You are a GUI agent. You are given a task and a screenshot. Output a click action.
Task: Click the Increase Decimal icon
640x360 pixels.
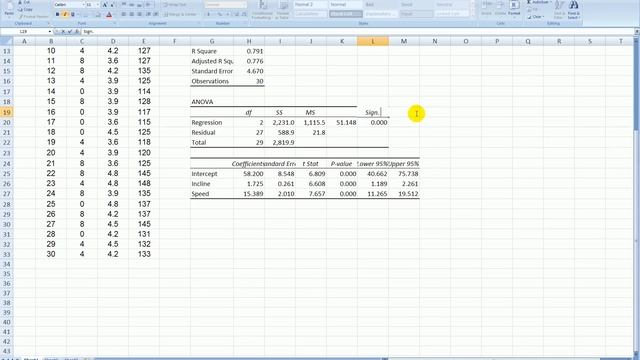point(236,14)
